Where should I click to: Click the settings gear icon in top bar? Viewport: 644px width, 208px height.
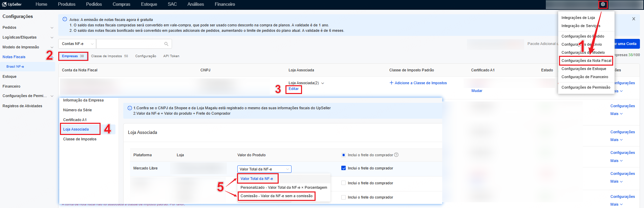pos(603,4)
